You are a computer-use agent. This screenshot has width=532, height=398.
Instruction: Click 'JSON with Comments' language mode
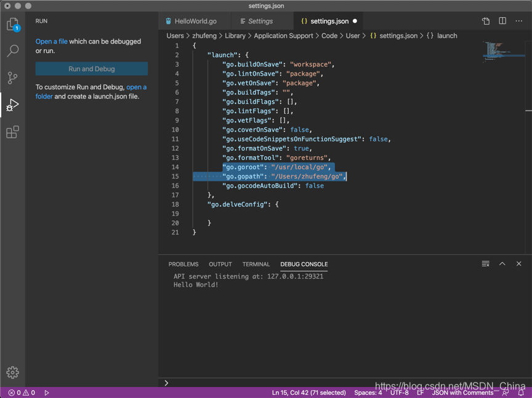coord(462,392)
